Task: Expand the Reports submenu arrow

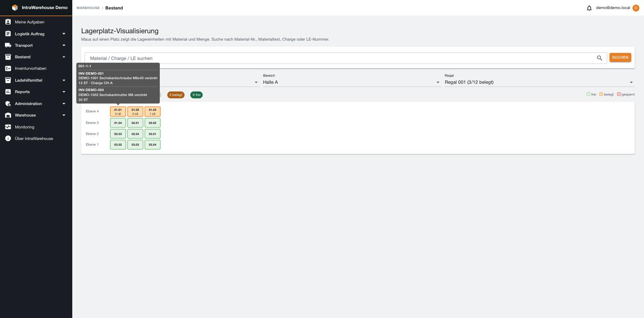Action: (64, 92)
